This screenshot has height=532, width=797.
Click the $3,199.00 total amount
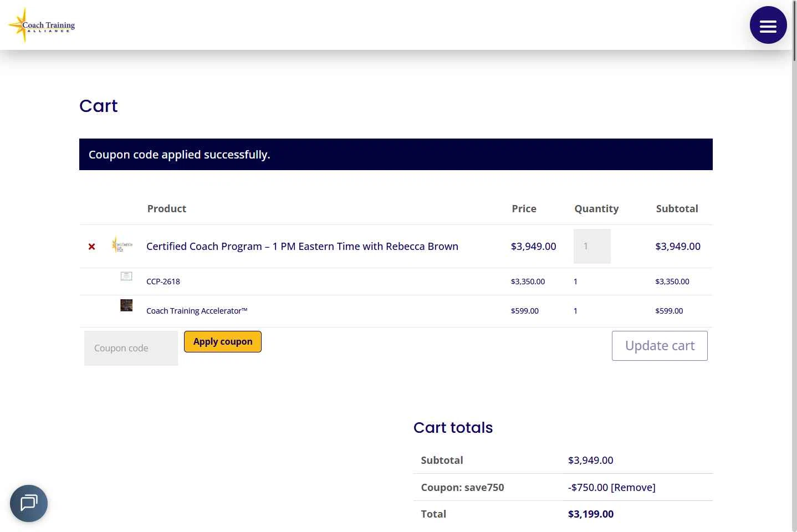[591, 514]
